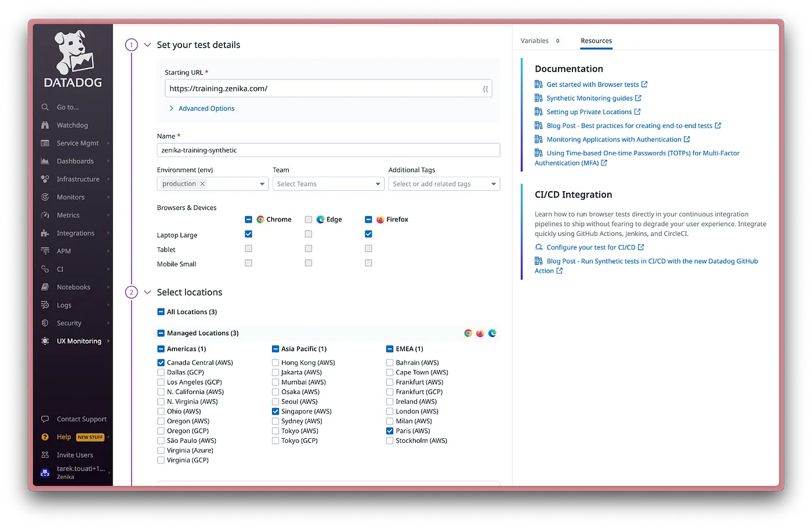
Task: Uncheck Singapore (AWS) location
Action: [275, 412]
